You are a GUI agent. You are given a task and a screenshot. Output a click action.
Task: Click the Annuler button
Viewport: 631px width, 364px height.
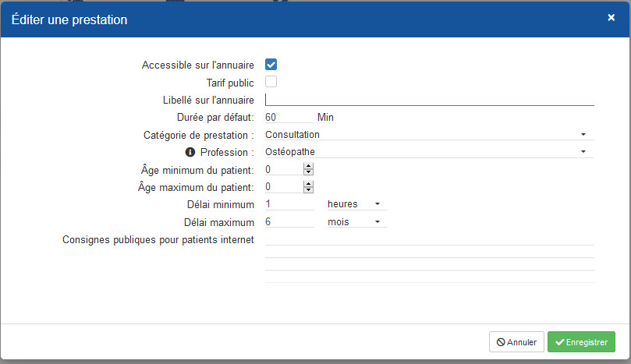click(x=516, y=342)
